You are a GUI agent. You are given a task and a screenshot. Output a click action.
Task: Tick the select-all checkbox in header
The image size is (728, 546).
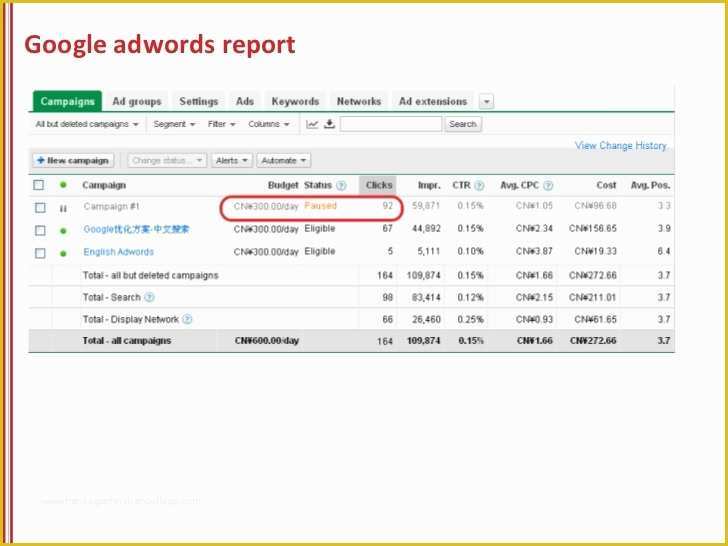click(39, 185)
